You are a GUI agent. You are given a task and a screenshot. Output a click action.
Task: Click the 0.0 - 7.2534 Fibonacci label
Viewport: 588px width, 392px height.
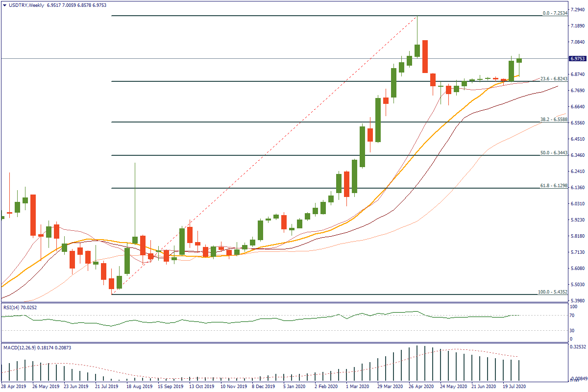(555, 13)
